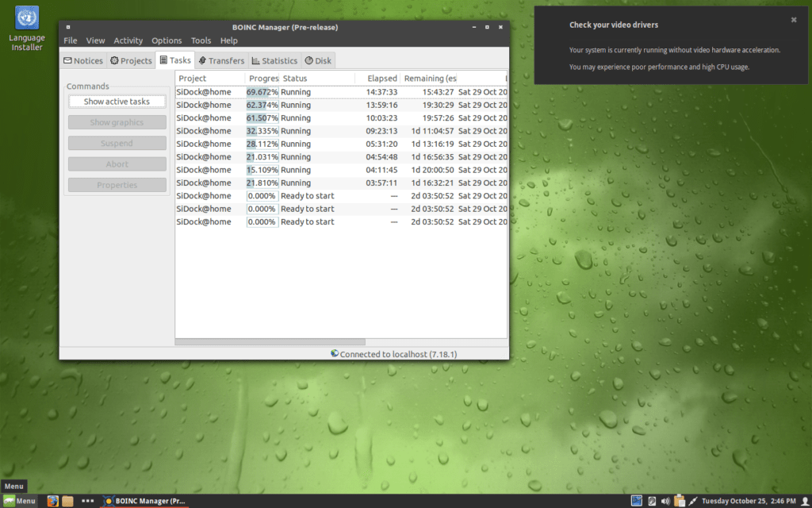Open the file manager folder icon in taskbar
Viewport: 812px width, 508px height.
pos(68,501)
